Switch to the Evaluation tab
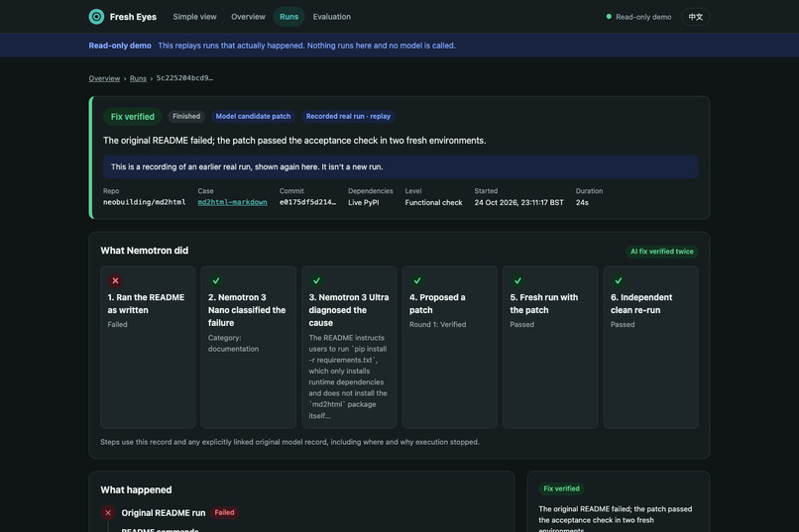Screen dimensions: 799x532 pyautogui.click(x=332, y=17)
